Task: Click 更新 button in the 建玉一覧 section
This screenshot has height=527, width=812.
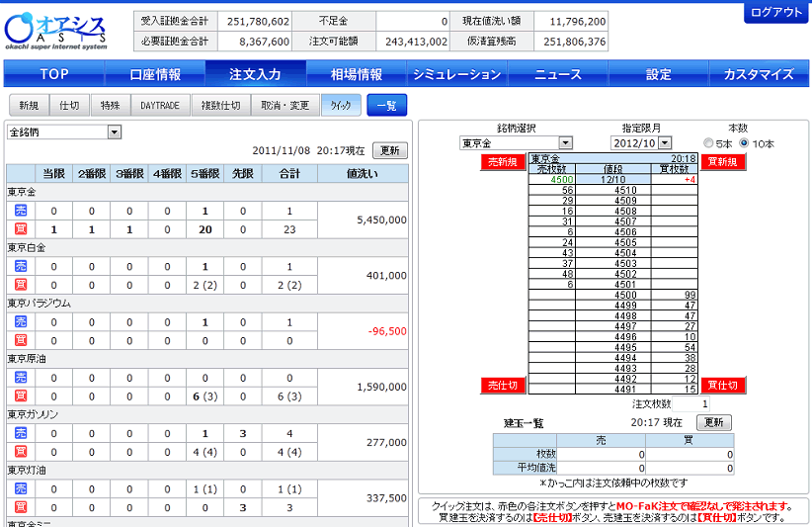Action: 714,422
